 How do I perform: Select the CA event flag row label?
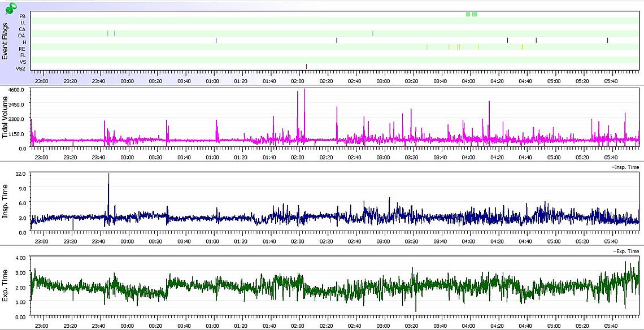coord(23,29)
